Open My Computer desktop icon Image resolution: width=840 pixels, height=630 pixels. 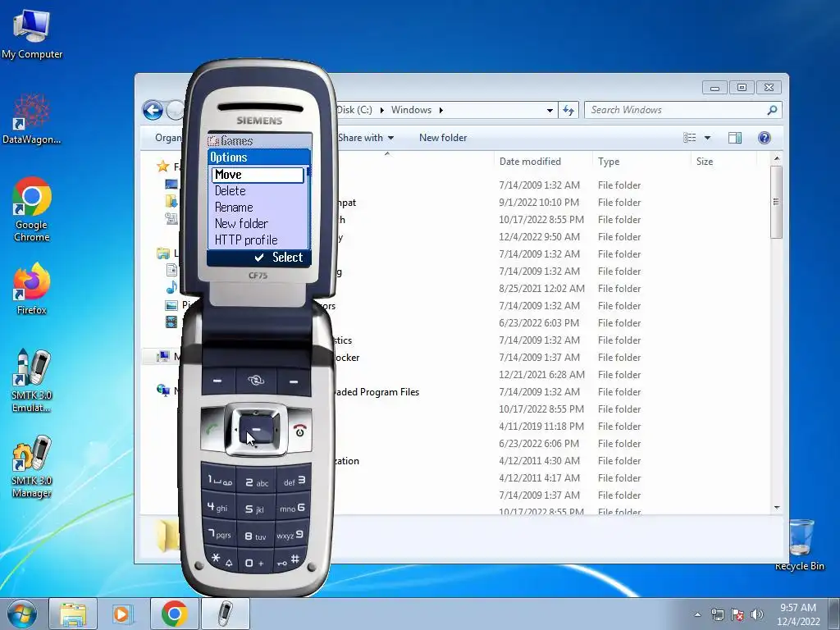[x=32, y=33]
